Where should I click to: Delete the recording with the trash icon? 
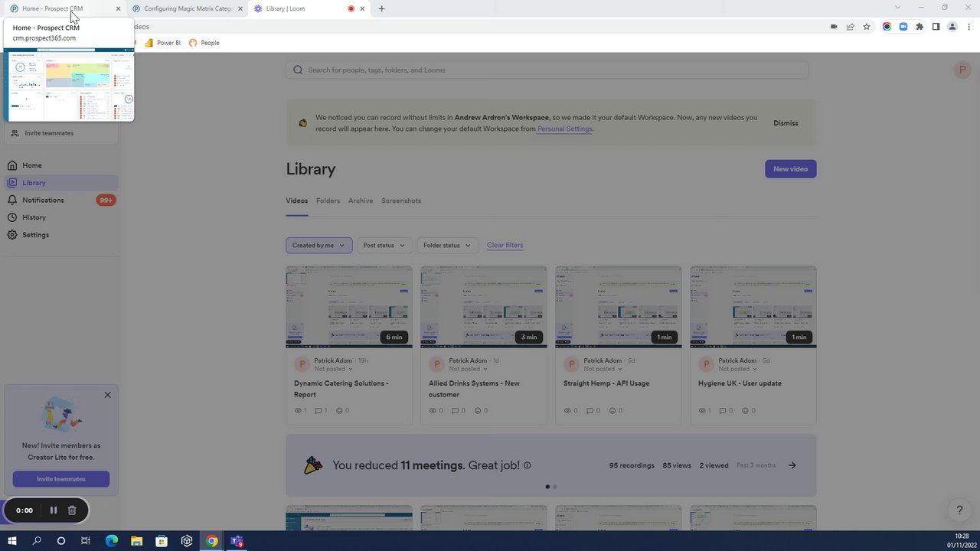[72, 510]
